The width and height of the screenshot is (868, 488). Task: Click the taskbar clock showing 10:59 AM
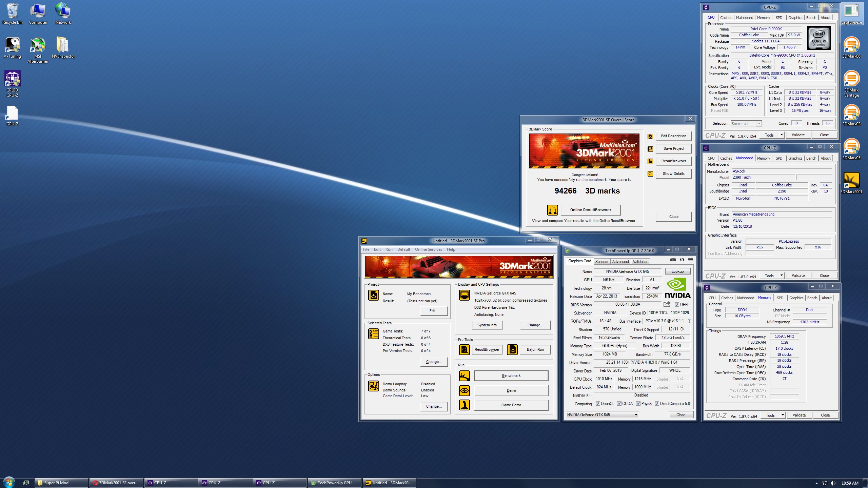coord(850,483)
